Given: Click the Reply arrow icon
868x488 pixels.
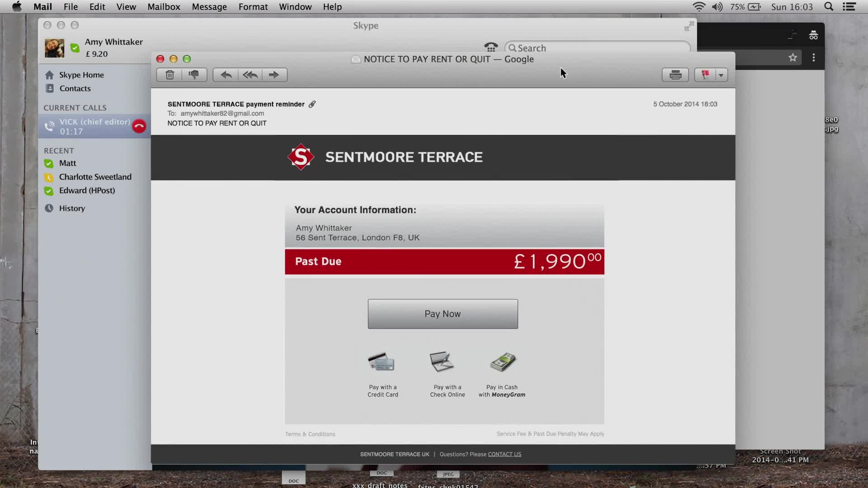Looking at the screenshot, I should (226, 75).
